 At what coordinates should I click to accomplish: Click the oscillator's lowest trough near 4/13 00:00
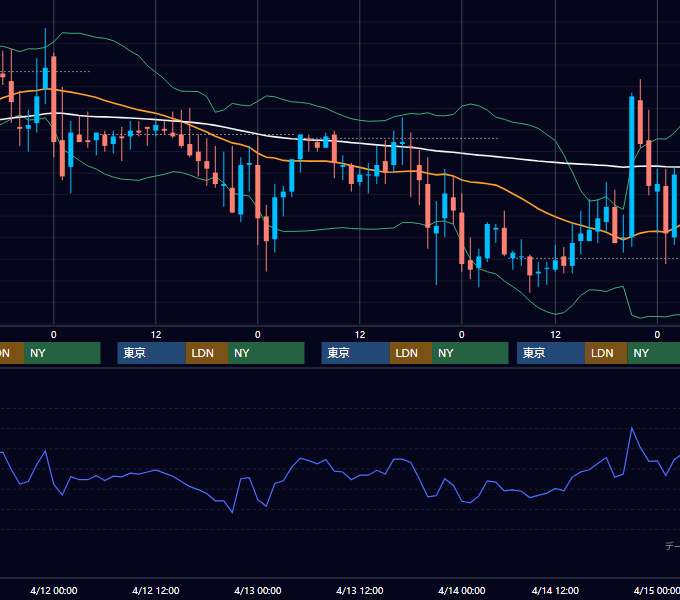232,512
